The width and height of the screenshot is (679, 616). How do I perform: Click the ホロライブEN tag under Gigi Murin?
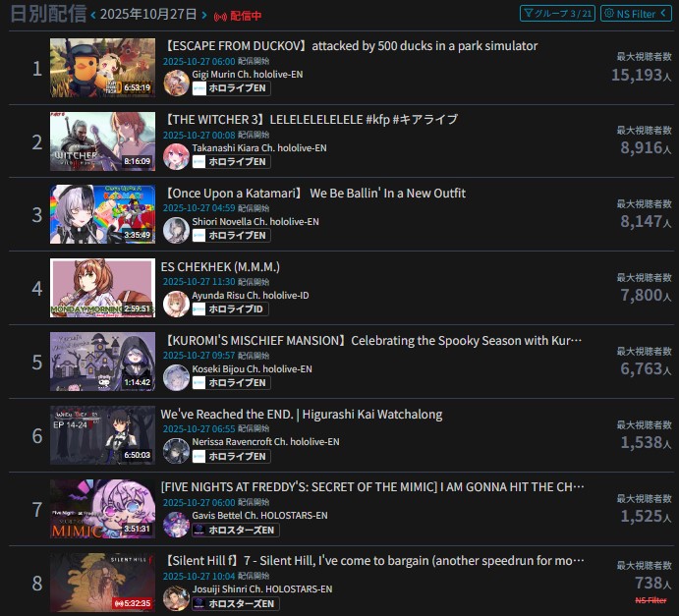[x=231, y=88]
